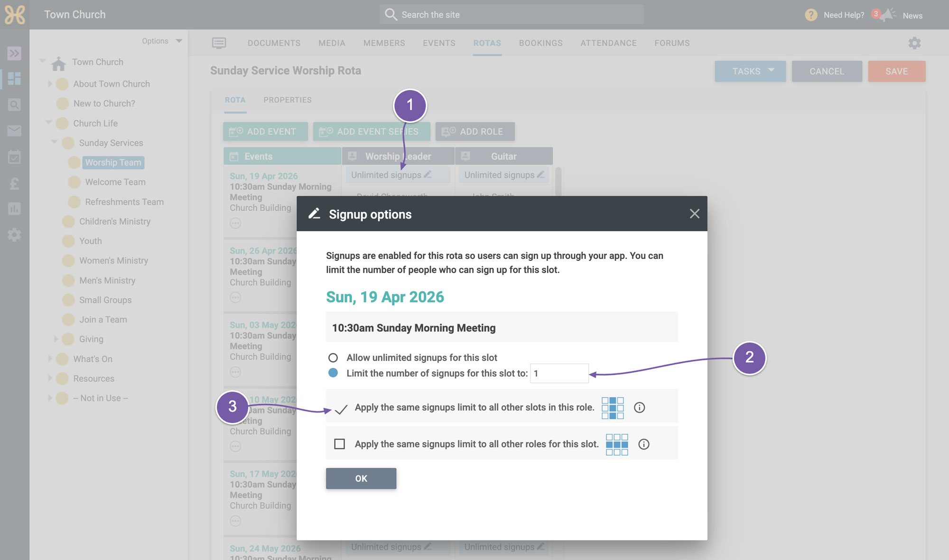Open the Options dropdown in the sidebar
Image resolution: width=949 pixels, height=560 pixels.
point(162,41)
